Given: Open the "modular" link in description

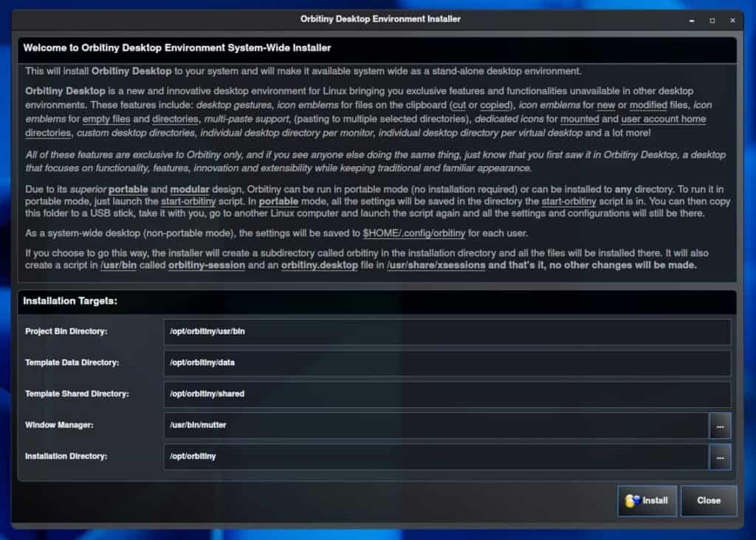Looking at the screenshot, I should coord(190,190).
